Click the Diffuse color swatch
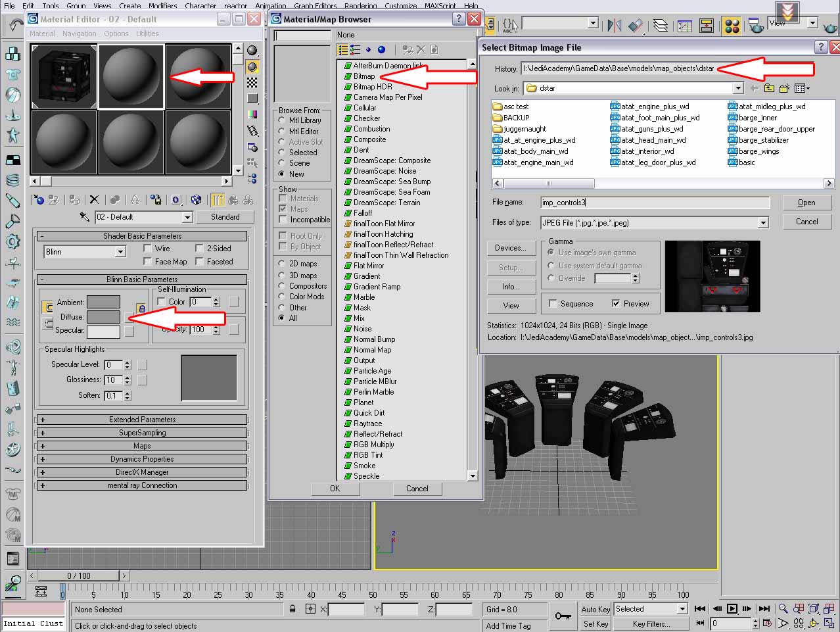The image size is (840, 632). (104, 317)
